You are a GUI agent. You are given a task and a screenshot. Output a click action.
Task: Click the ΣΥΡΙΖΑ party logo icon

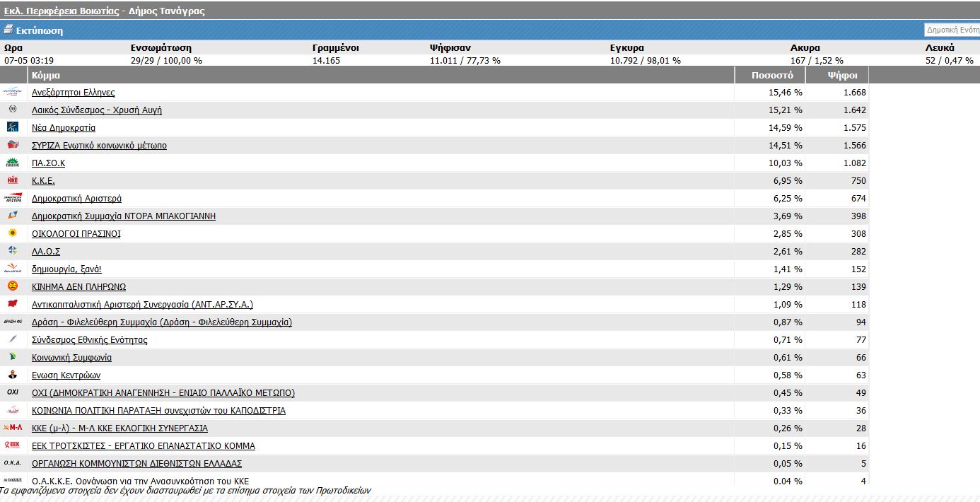13,145
